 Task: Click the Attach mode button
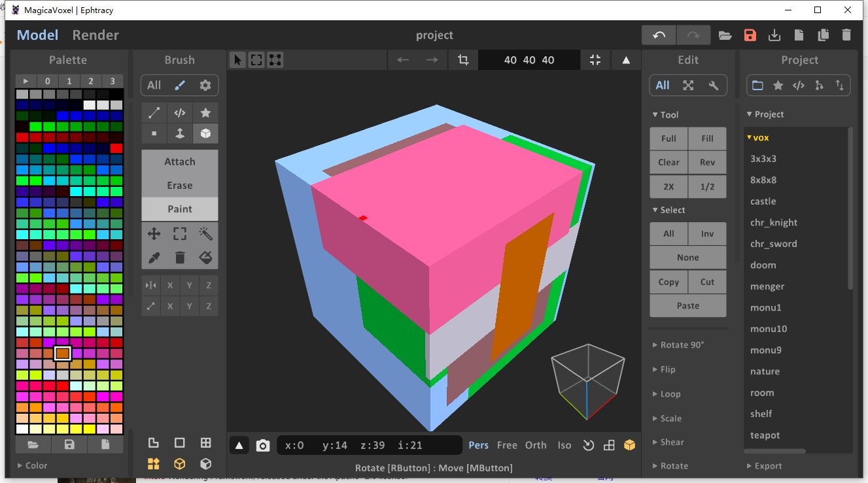tap(179, 161)
